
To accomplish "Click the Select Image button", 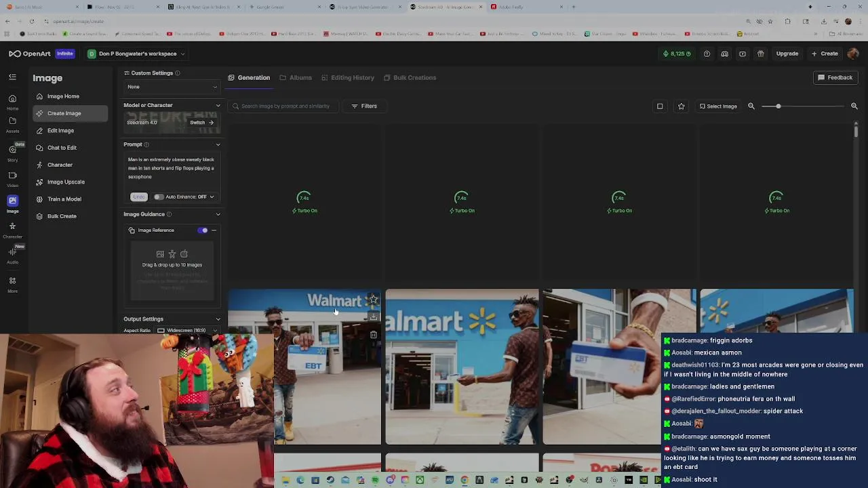I will [718, 106].
